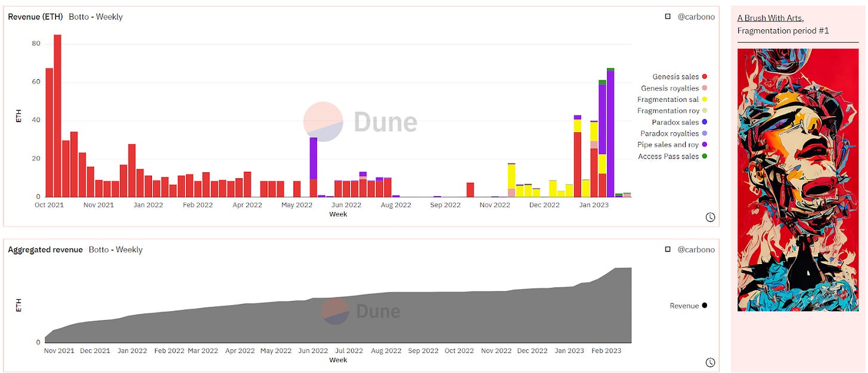Viewport: 868px width, 373px height.
Task: Click the 'Jan 2023' label on Revenue axis
Action: point(594,205)
